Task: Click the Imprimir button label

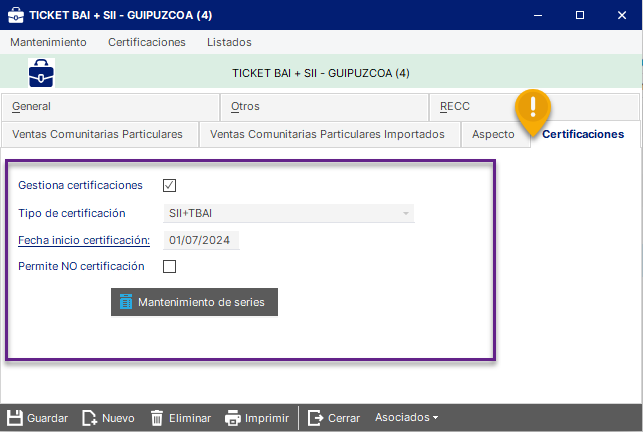Action: pyautogui.click(x=267, y=418)
